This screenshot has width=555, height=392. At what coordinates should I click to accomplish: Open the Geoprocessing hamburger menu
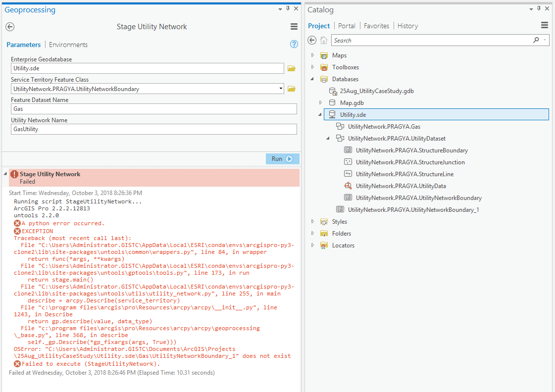coord(294,27)
